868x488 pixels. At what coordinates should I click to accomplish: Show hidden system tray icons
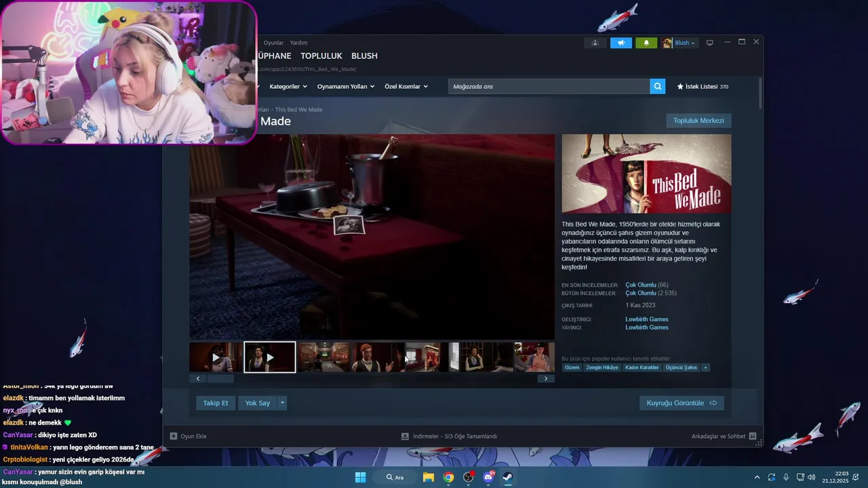coord(757,477)
